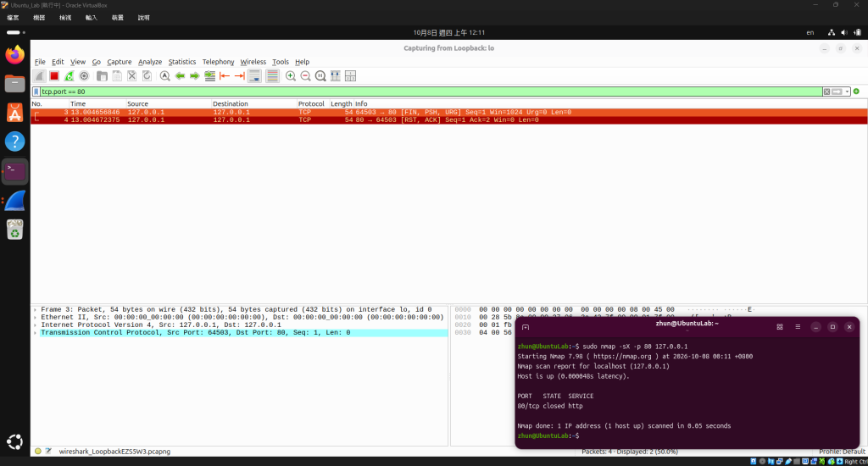The width and height of the screenshot is (868, 466).
Task: Click the tcp.port == 80 filter field
Action: tap(431, 92)
